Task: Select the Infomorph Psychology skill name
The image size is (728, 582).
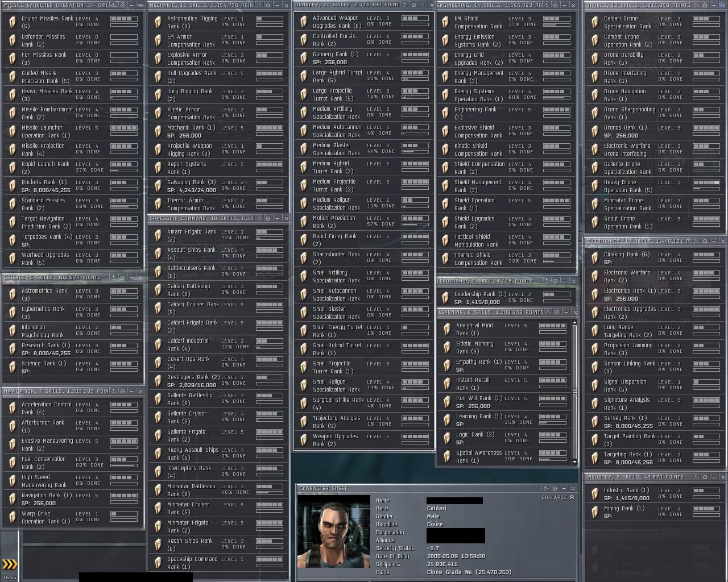Action: point(43,331)
